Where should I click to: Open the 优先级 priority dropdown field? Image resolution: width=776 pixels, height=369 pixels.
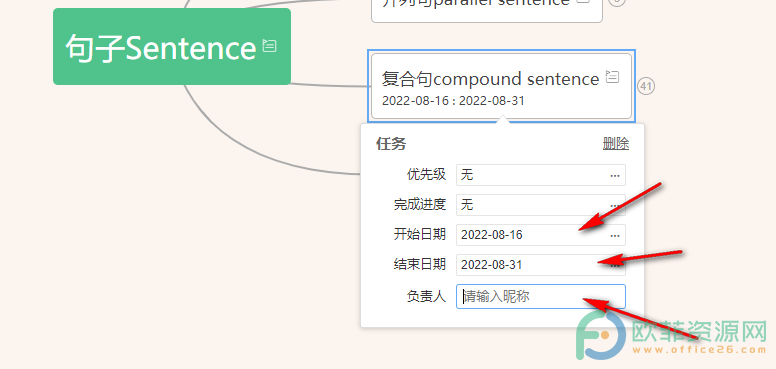point(540,175)
